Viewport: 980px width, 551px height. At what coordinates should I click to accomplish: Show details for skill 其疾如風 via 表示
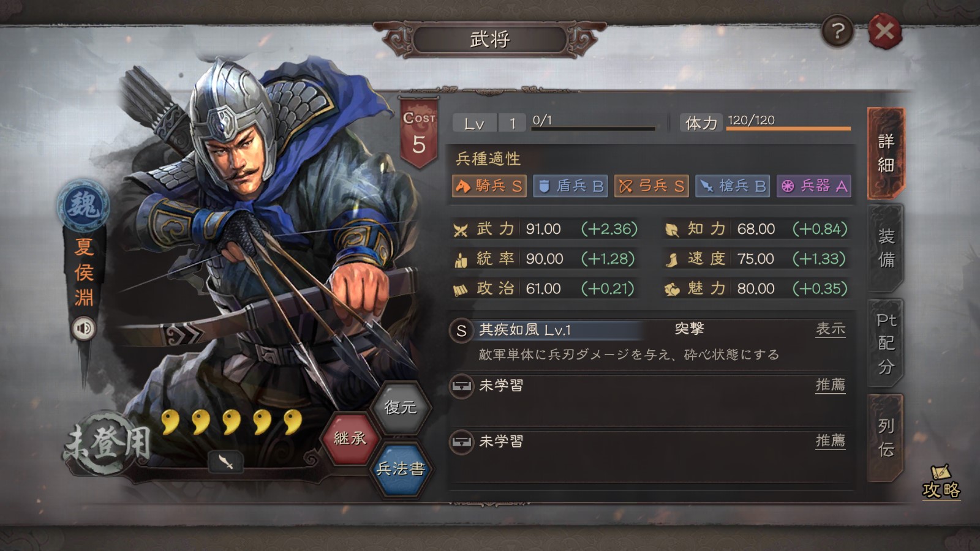point(831,329)
